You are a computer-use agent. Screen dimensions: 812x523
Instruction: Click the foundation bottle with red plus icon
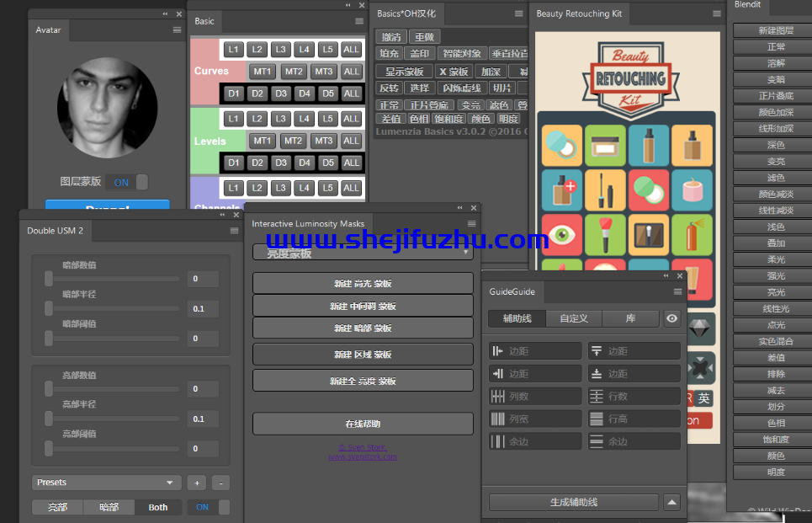coord(562,190)
